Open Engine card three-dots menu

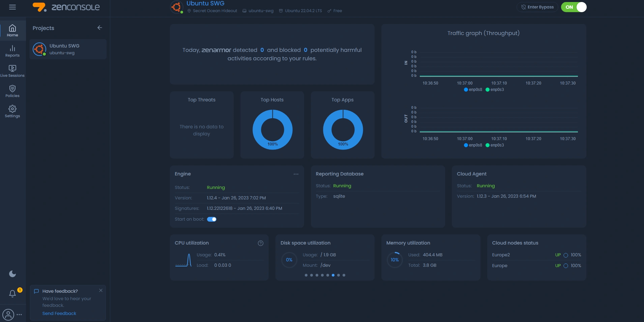pyautogui.click(x=296, y=174)
